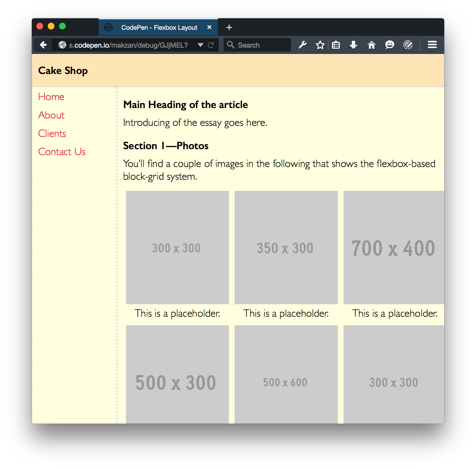The height and width of the screenshot is (469, 476).
Task: Click the 350 x 300 placeholder image
Action: click(x=286, y=248)
